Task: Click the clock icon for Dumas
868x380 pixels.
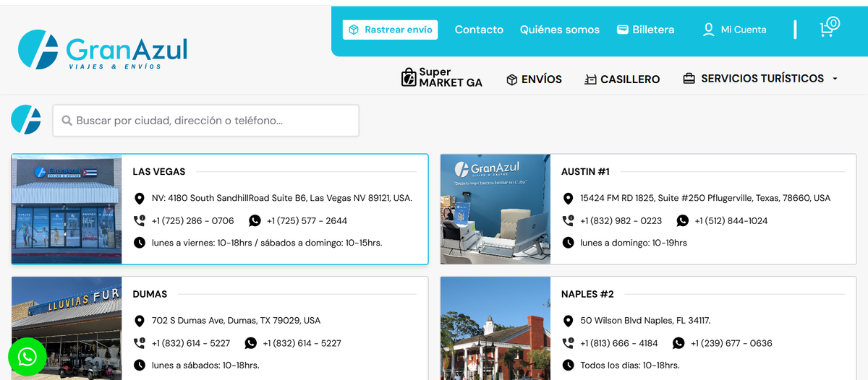Action: [x=140, y=366]
